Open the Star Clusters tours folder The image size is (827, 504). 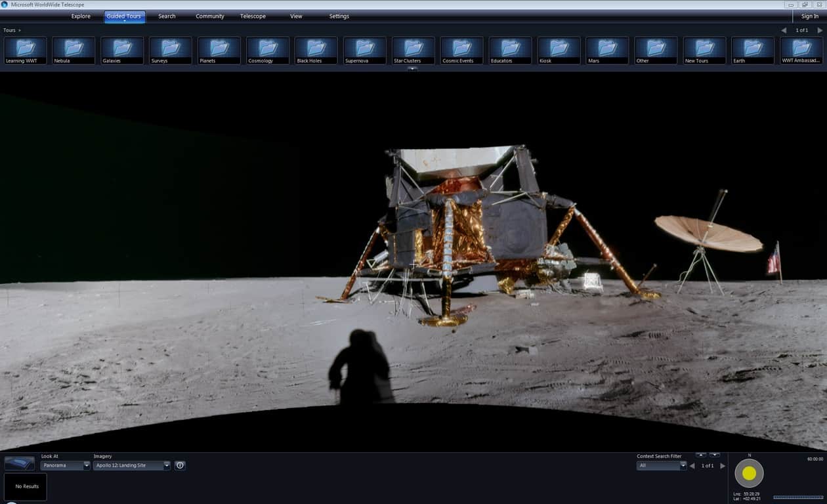(x=413, y=51)
